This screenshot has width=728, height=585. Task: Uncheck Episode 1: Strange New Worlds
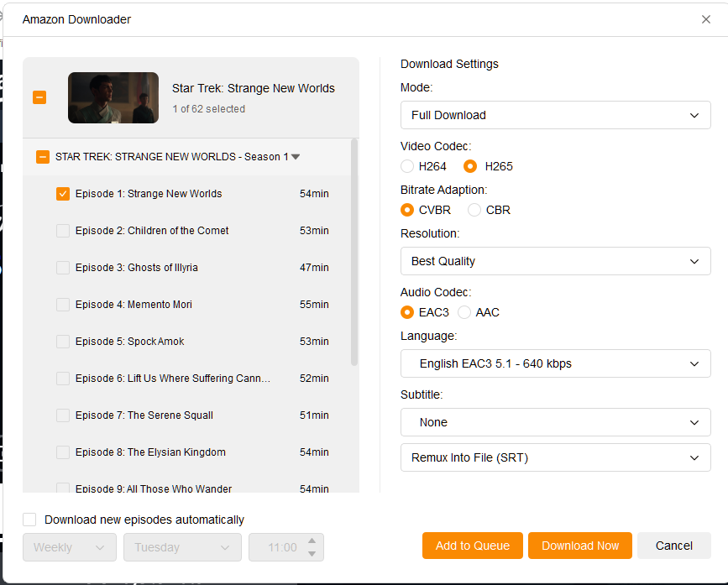click(62, 193)
